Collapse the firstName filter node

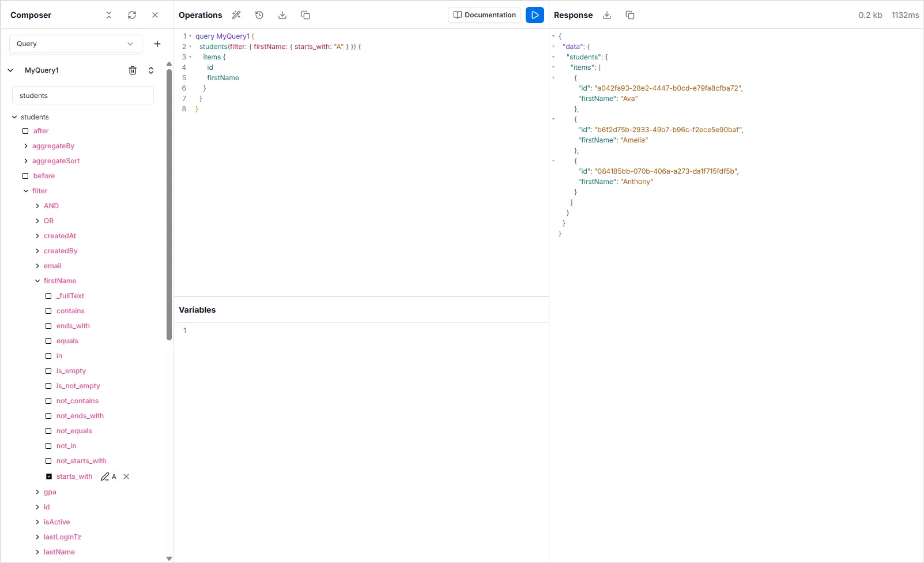pyautogui.click(x=37, y=281)
